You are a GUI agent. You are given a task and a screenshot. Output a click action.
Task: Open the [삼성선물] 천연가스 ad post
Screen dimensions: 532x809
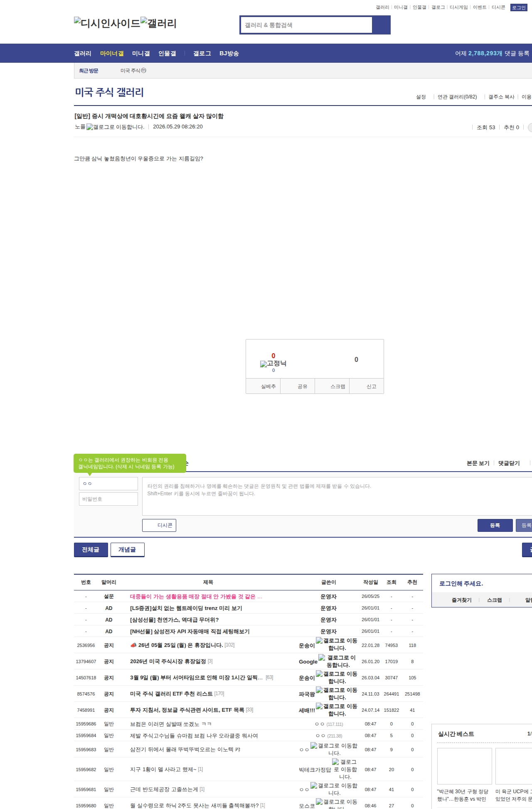click(x=175, y=620)
